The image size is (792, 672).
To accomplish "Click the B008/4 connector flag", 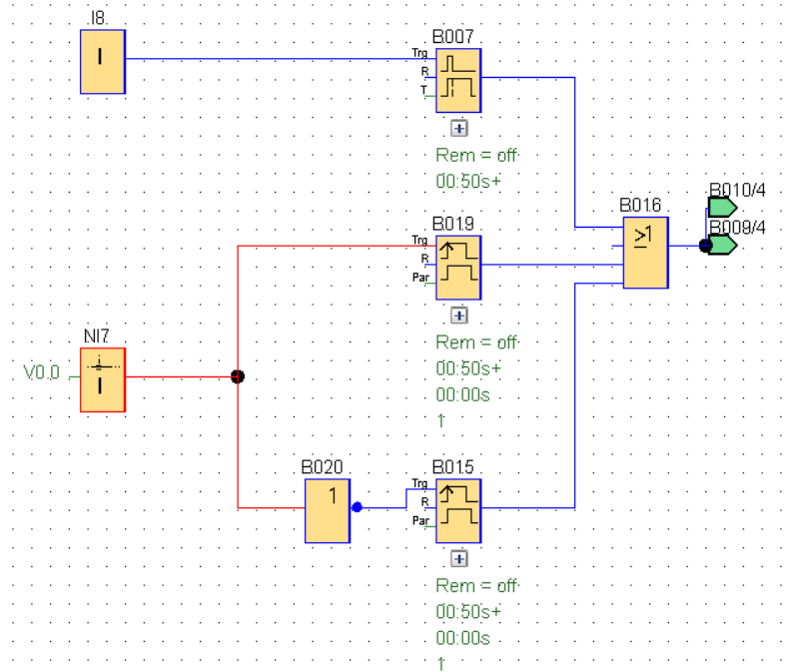I will pos(722,245).
